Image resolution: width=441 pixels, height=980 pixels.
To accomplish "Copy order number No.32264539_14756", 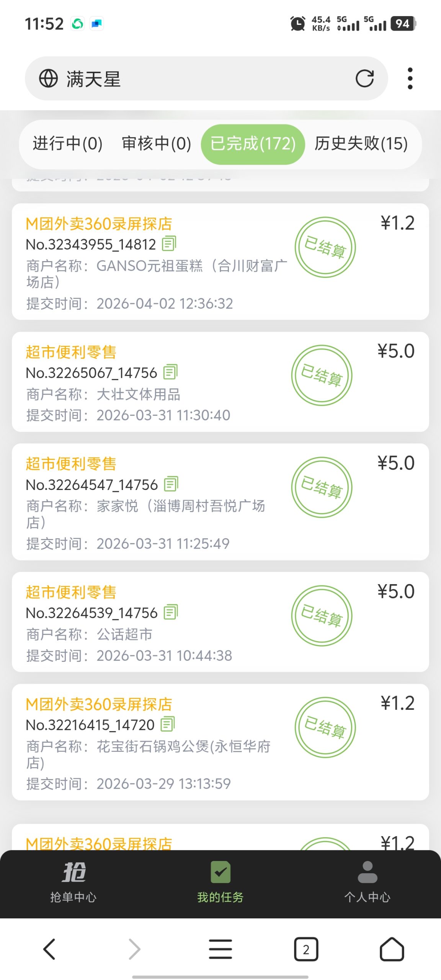I will (171, 612).
